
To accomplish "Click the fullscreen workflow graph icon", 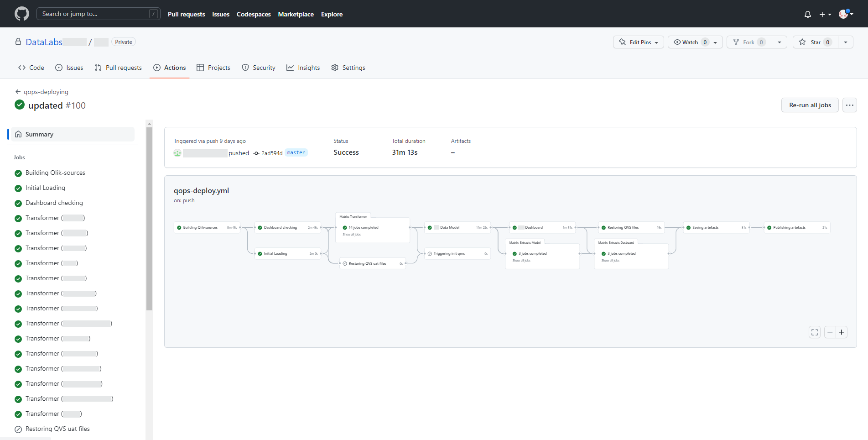I will (814, 332).
